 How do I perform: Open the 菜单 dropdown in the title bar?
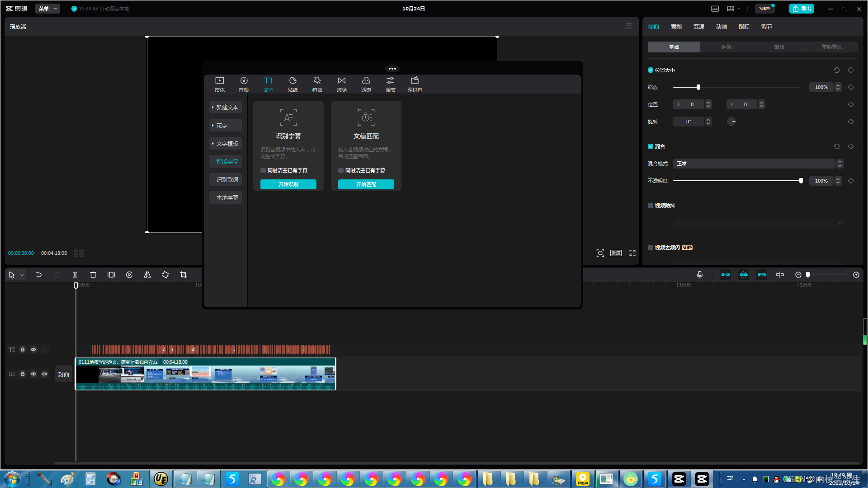tap(47, 9)
